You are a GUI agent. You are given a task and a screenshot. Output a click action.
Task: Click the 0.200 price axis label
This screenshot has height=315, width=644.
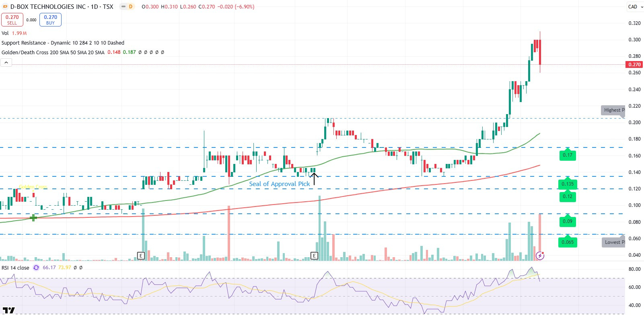click(634, 123)
